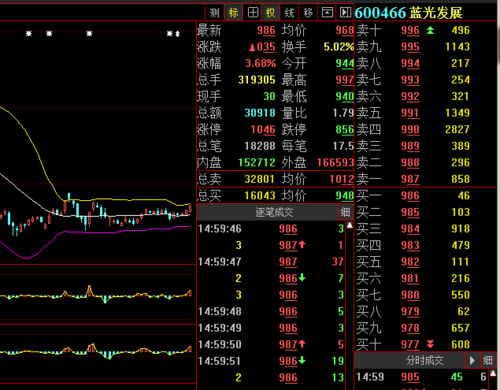This screenshot has height=390, width=500.
Task: Click the 买一 price 986
Action: [x=410, y=196]
